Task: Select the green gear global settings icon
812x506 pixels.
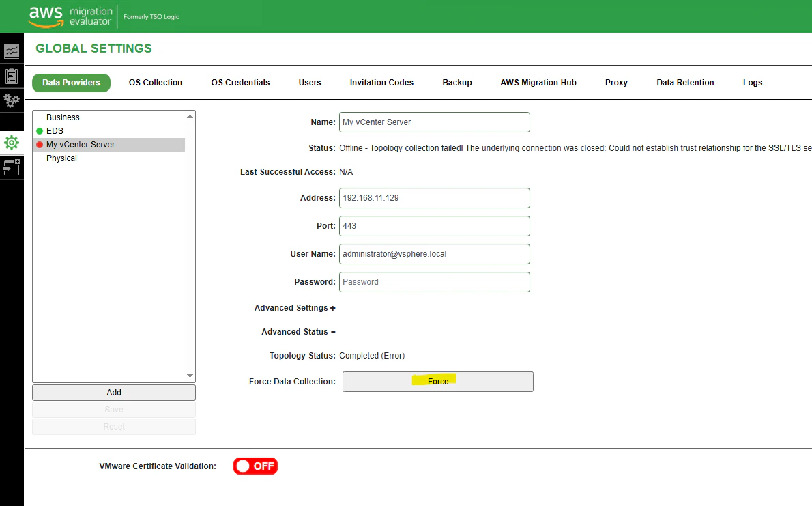Action: 12,143
